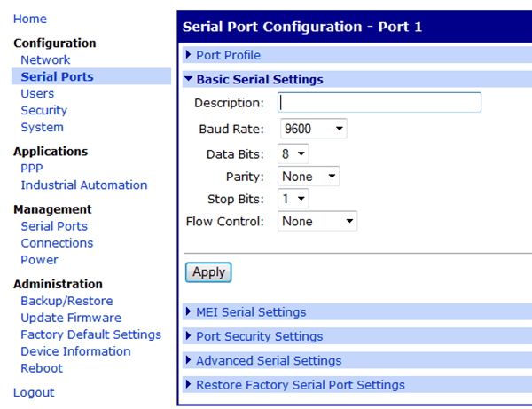The width and height of the screenshot is (532, 409).
Task: Open the Baud Rate dropdown
Action: click(x=312, y=130)
